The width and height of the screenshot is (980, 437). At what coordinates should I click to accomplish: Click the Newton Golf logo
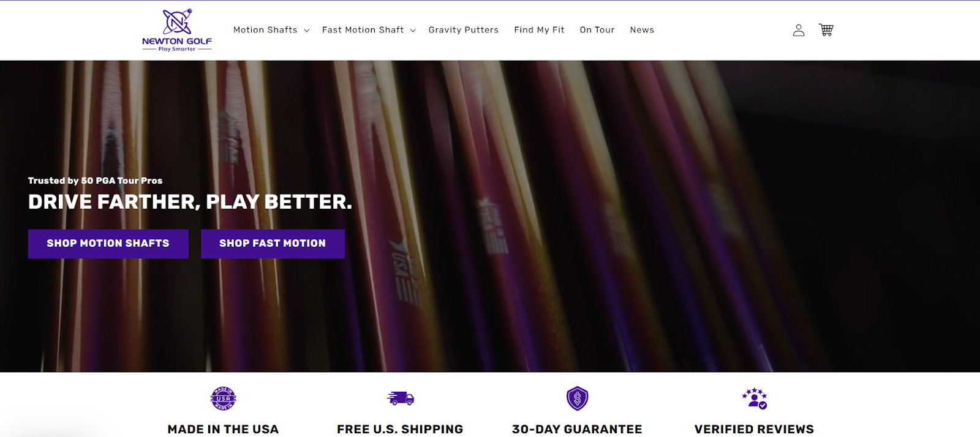point(177,30)
